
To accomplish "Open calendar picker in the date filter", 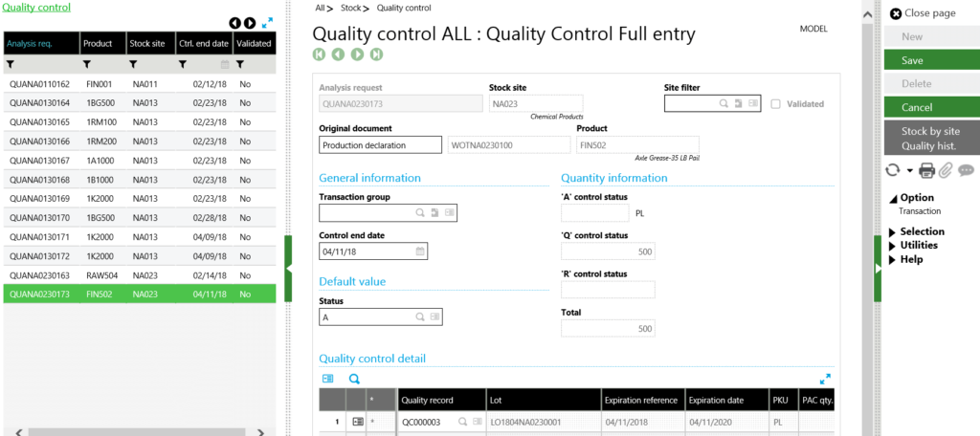I will click(x=225, y=64).
